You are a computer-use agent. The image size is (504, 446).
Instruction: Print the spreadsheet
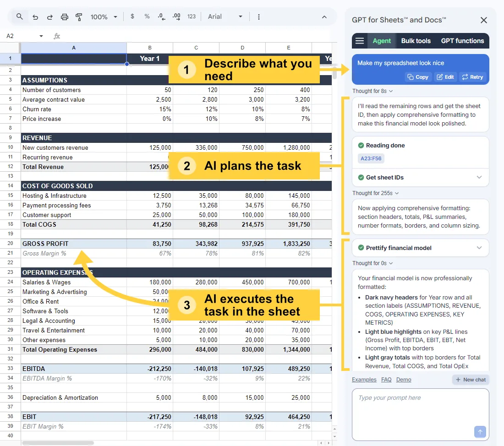coord(64,16)
